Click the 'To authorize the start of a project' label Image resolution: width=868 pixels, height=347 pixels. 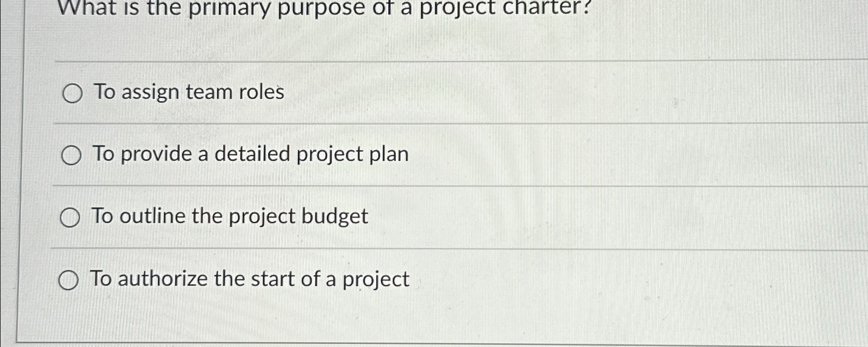click(249, 279)
